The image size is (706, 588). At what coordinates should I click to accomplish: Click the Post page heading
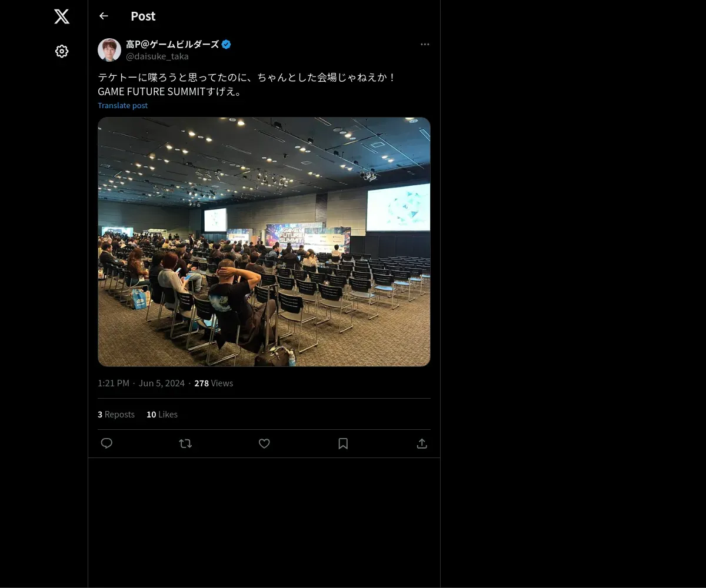click(143, 16)
